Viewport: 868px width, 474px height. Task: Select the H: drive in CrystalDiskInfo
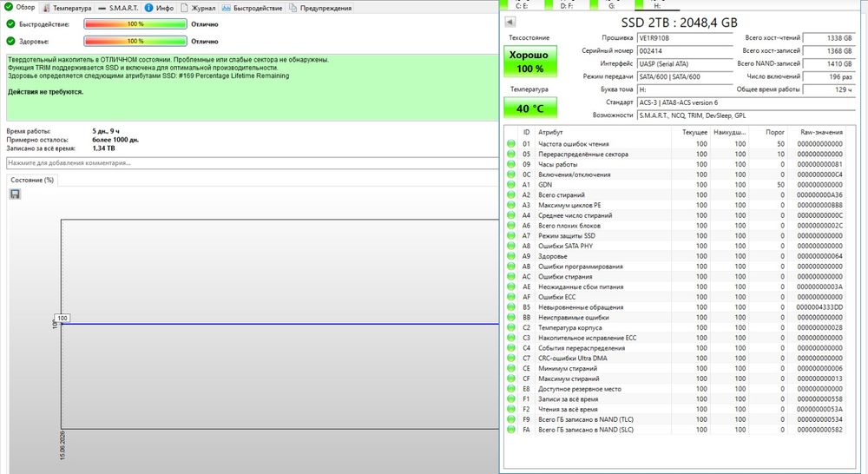coord(657,5)
